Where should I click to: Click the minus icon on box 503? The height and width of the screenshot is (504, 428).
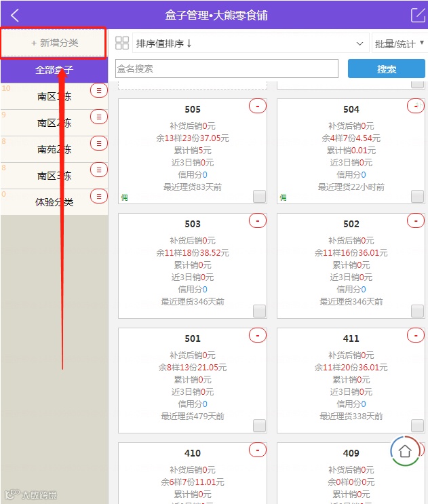pyautogui.click(x=258, y=221)
